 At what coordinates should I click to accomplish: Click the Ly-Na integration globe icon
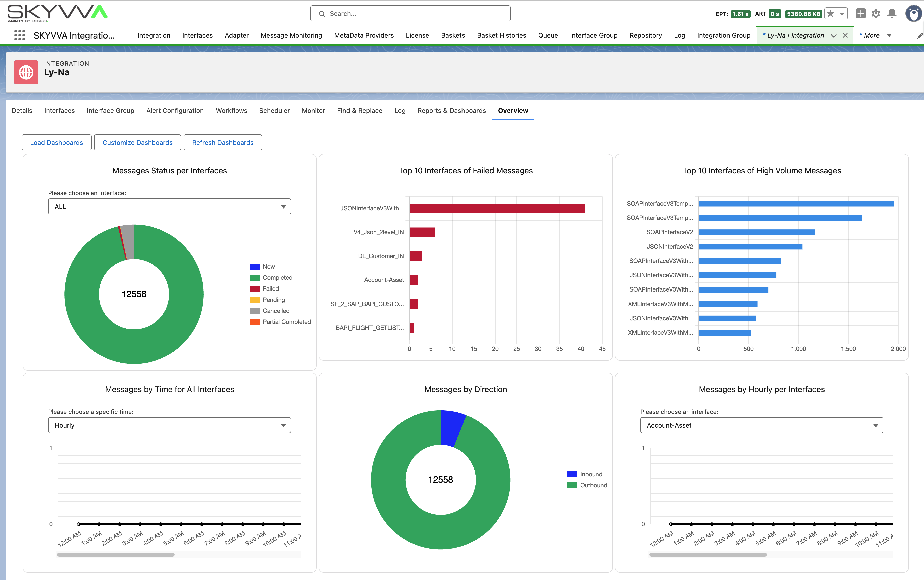26,72
